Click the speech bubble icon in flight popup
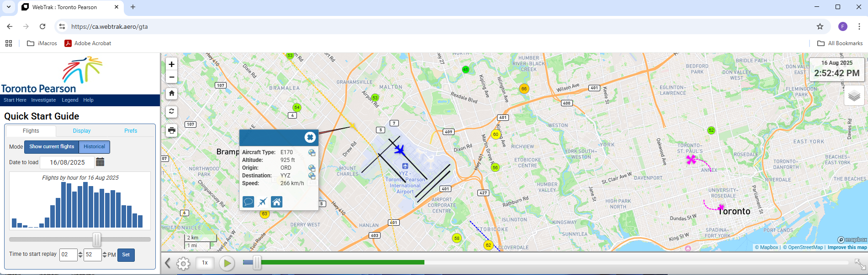The width and height of the screenshot is (868, 275). pos(248,202)
